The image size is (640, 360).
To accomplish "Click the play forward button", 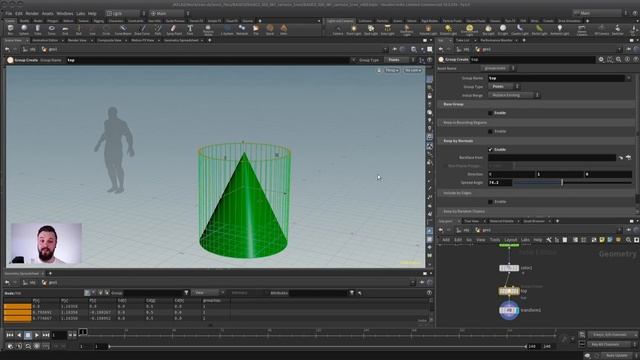I will (x=37, y=335).
